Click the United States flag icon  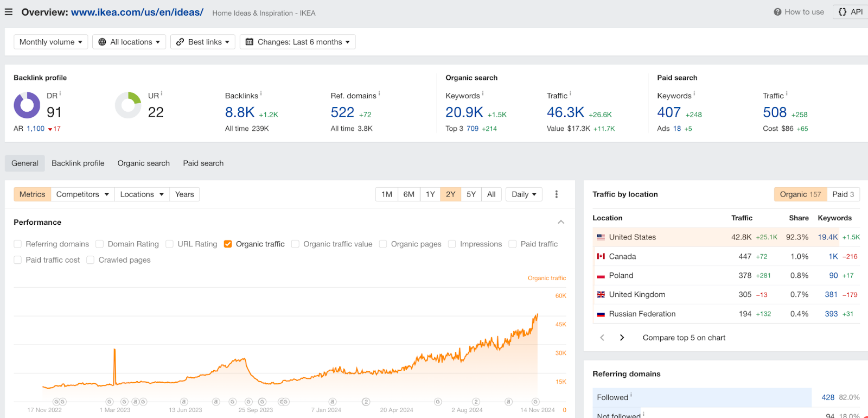[601, 237]
